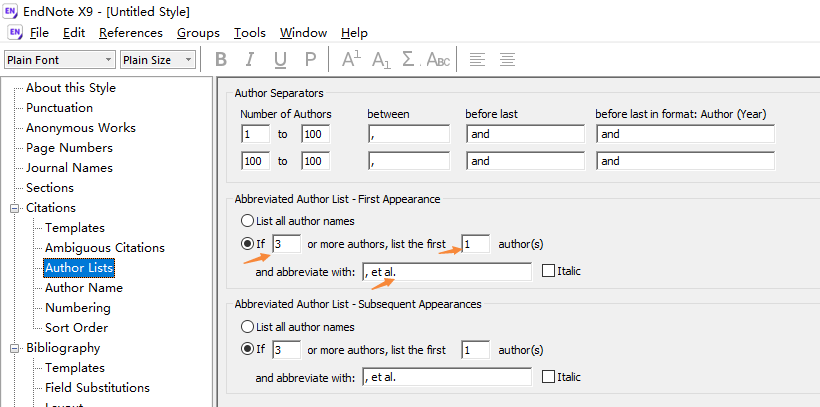Image resolution: width=820 pixels, height=407 pixels.
Task: Click Subsequent Appearances minimum authors field
Action: [x=287, y=349]
